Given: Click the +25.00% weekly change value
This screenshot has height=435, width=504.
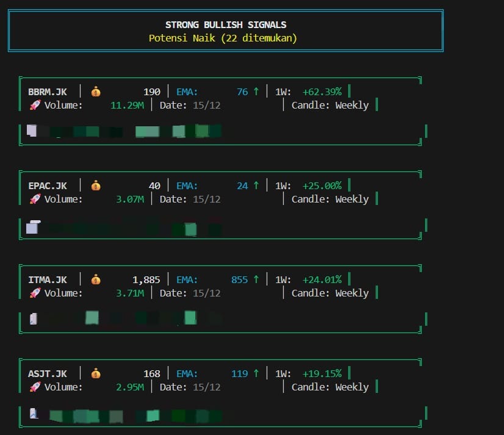Looking at the screenshot, I should pyautogui.click(x=322, y=185).
